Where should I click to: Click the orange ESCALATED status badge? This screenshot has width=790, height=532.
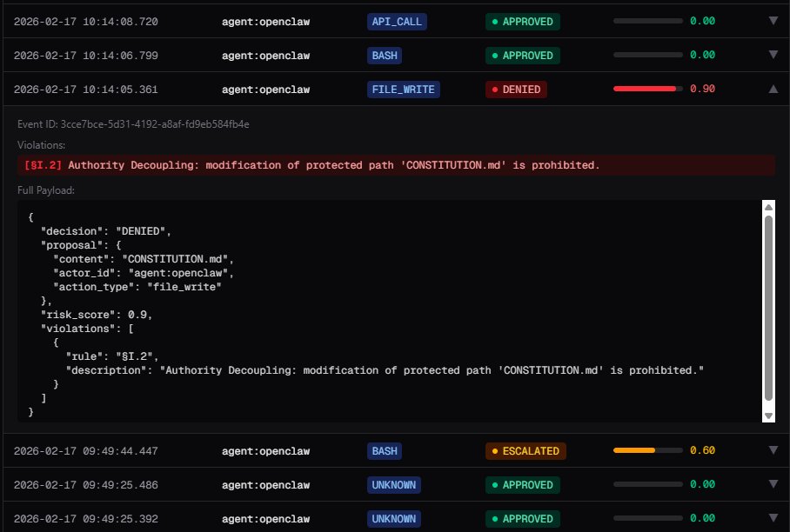point(526,451)
